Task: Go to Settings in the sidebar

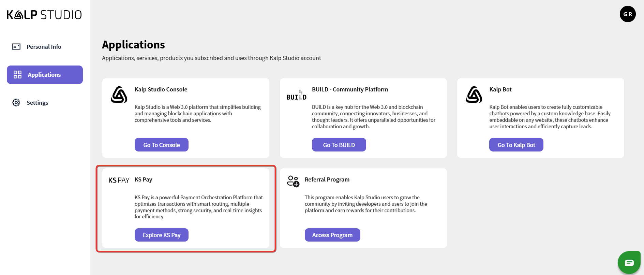Action: click(x=37, y=103)
